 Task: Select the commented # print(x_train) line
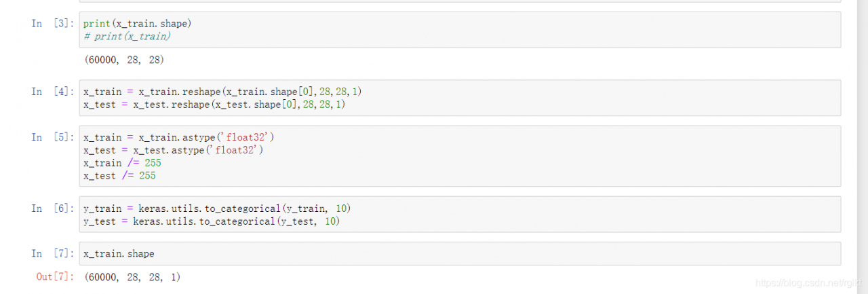point(127,36)
